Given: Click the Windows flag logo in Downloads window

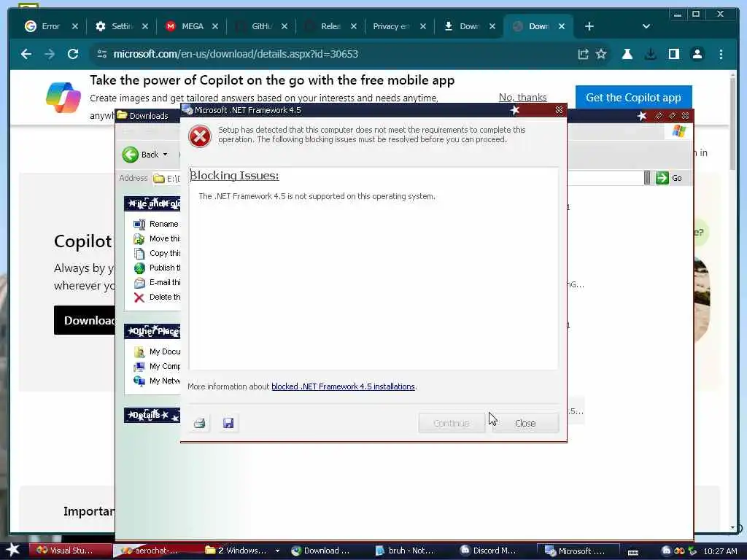Looking at the screenshot, I should pos(679,131).
